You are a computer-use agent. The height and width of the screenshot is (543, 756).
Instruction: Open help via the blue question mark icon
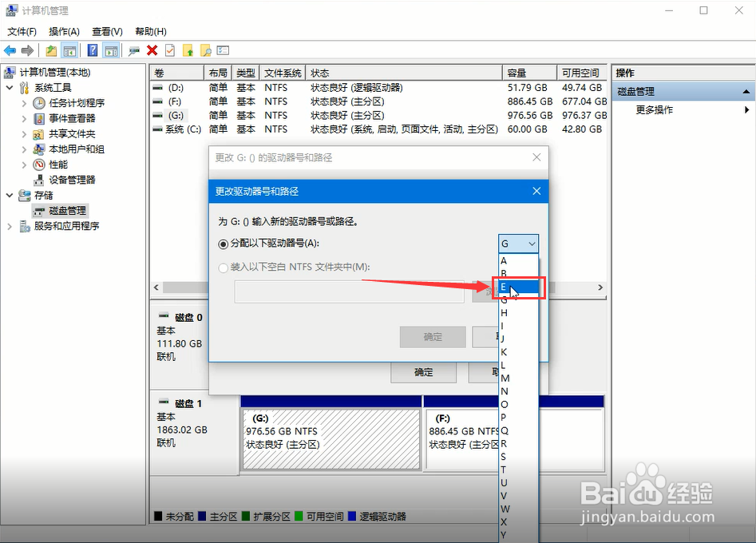click(x=93, y=50)
